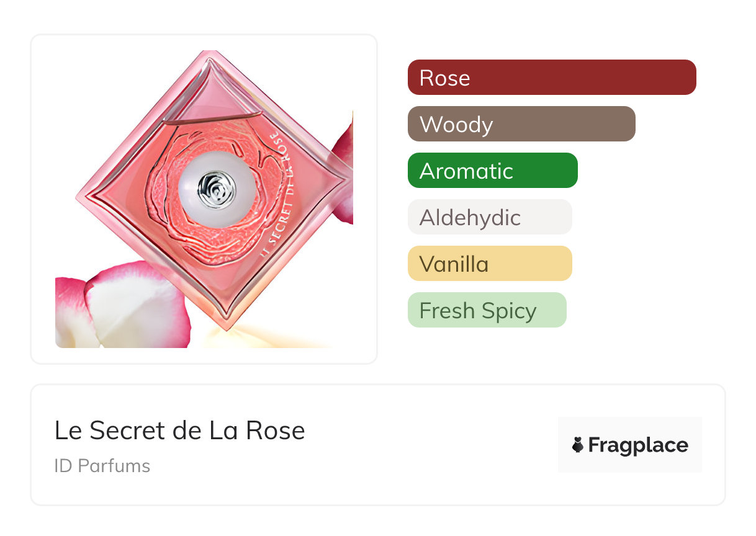
Task: Select the Aldehydic accord bar
Action: pyautogui.click(x=489, y=217)
